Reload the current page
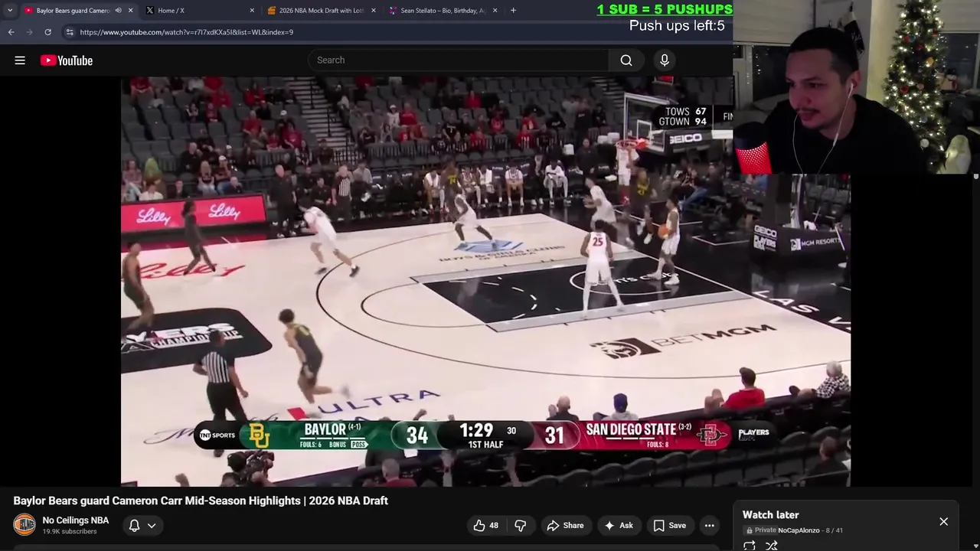The image size is (980, 551). pos(47,32)
